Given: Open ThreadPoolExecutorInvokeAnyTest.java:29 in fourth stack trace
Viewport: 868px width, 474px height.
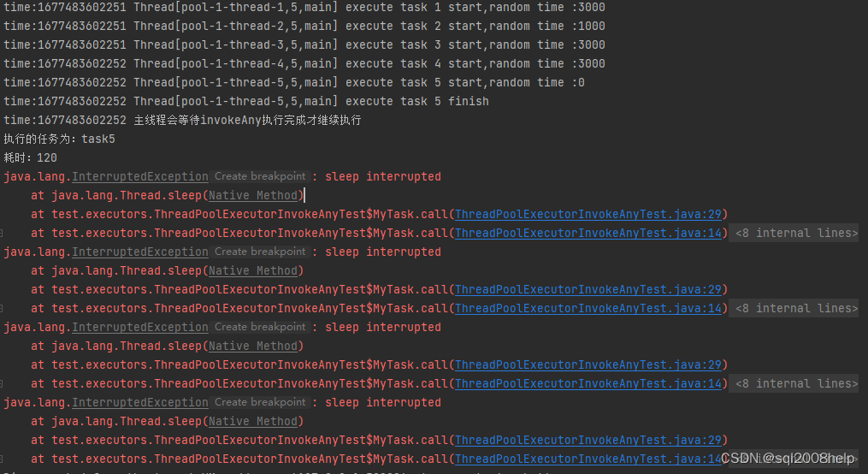Looking at the screenshot, I should [588, 441].
